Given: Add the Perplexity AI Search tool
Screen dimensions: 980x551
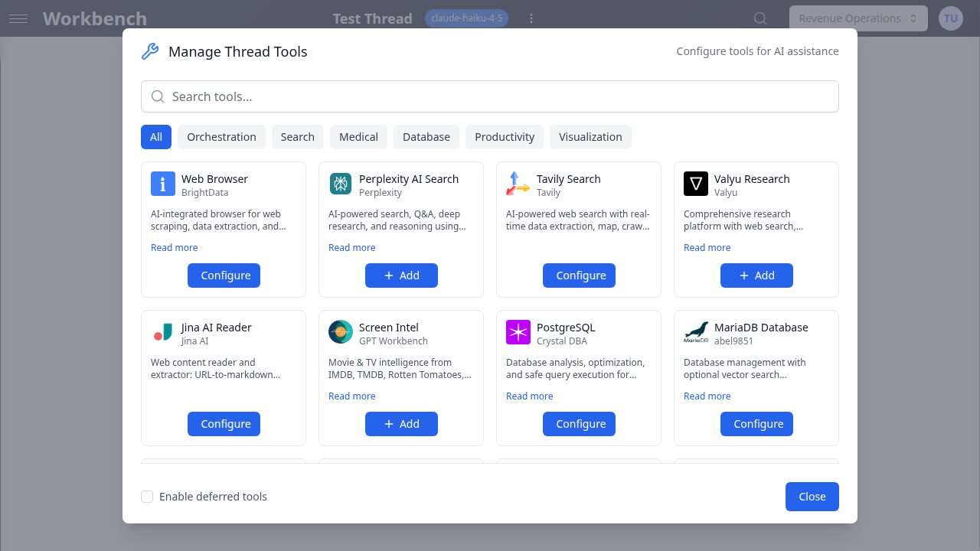Looking at the screenshot, I should pyautogui.click(x=401, y=275).
